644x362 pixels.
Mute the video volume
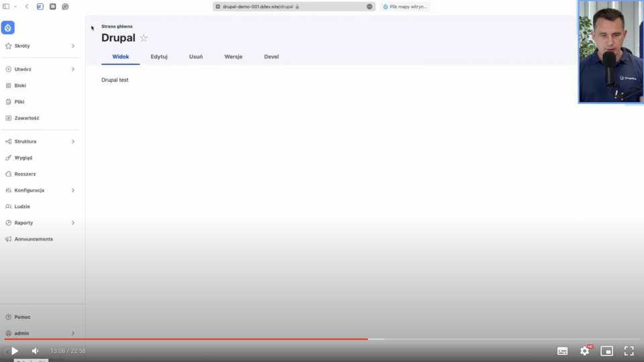point(36,351)
